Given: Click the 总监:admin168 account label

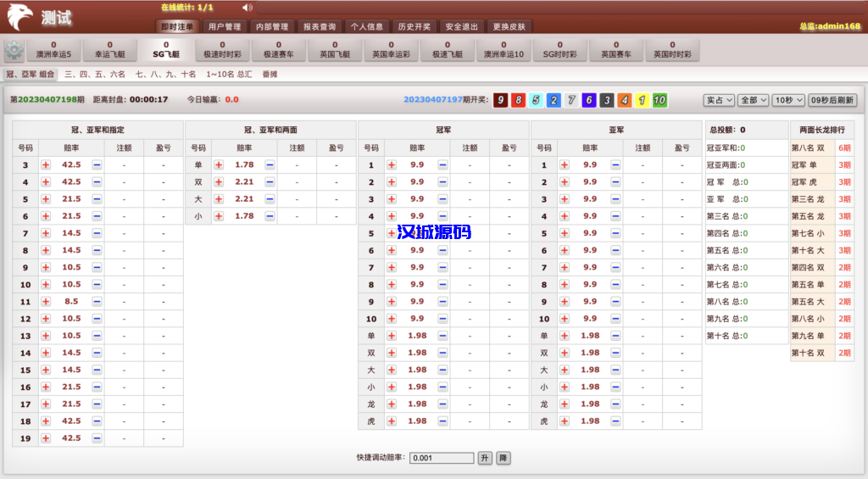Looking at the screenshot, I should (x=830, y=26).
